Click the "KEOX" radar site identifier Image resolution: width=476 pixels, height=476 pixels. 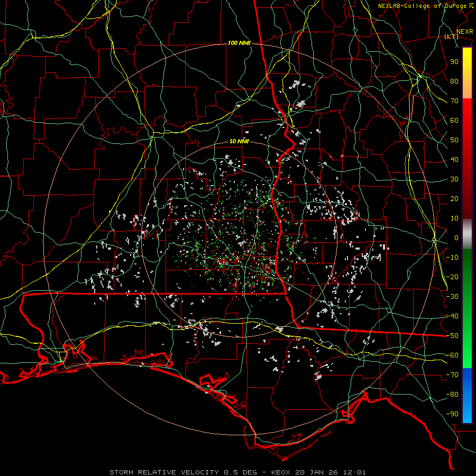point(281,472)
